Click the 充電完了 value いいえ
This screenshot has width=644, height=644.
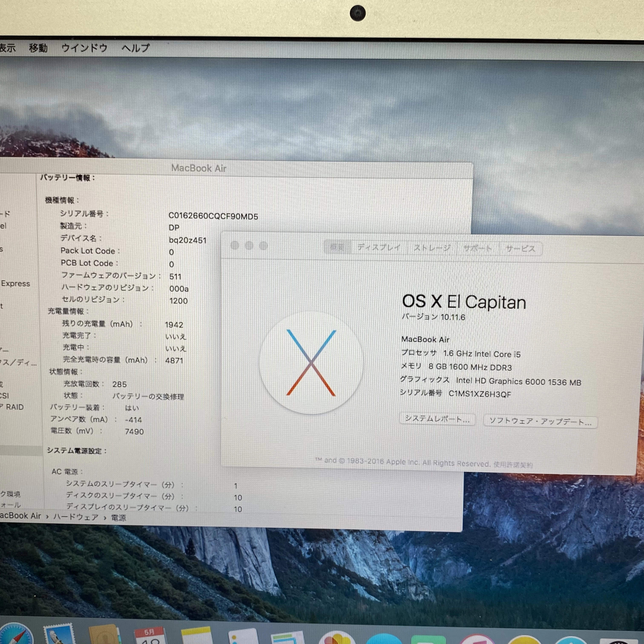tap(176, 337)
